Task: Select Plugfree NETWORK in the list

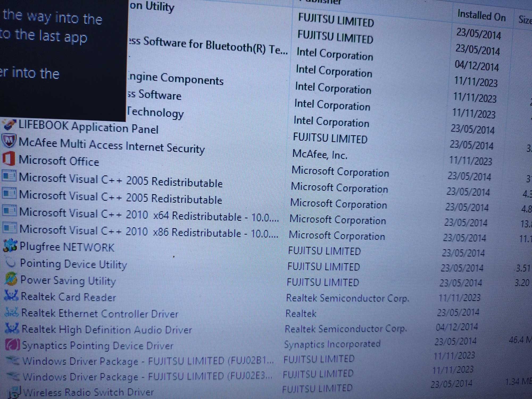Action: [67, 247]
